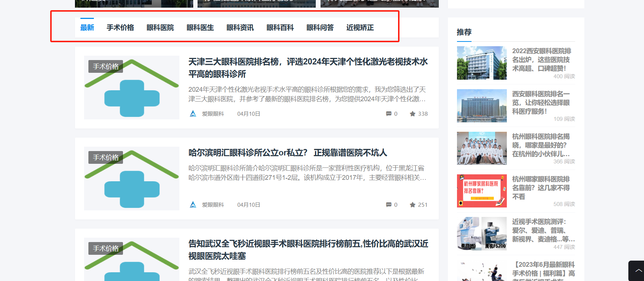Click the thumbnail of the 武汉全飞秒 article
Viewport: 644px width, 281px height.
pos(132,259)
